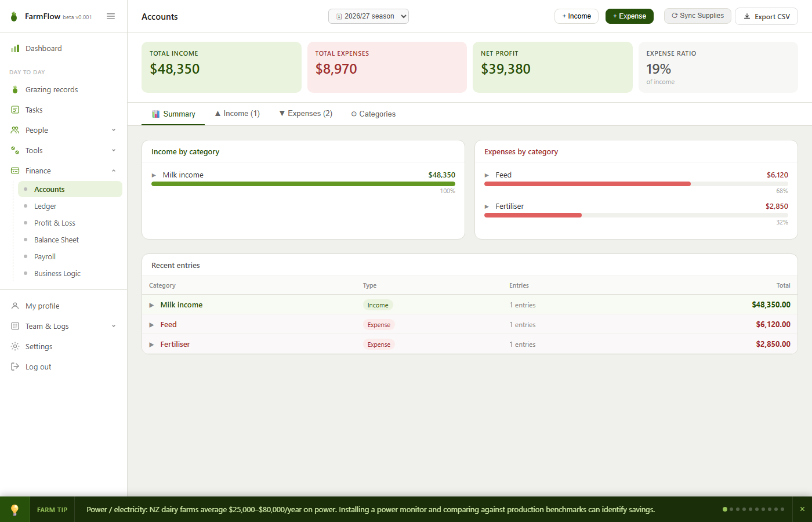Click the $2,850.00 total in Recent entries
This screenshot has width=812, height=522.
pyautogui.click(x=773, y=344)
